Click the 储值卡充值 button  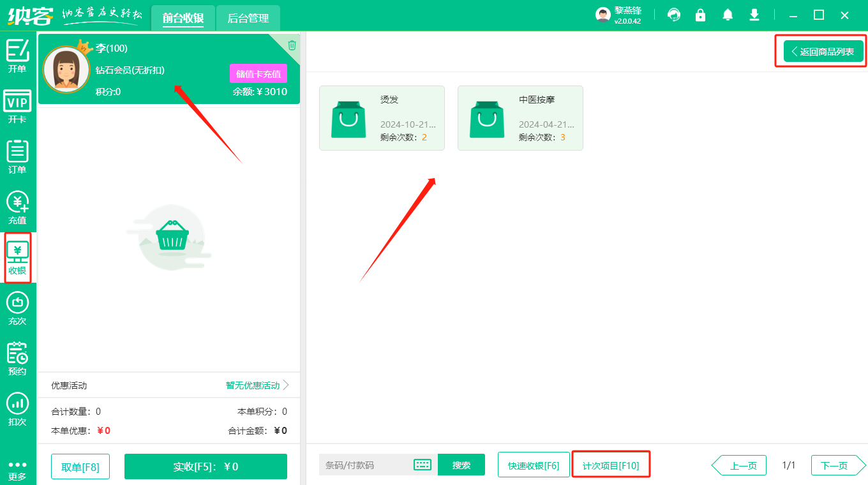(258, 73)
